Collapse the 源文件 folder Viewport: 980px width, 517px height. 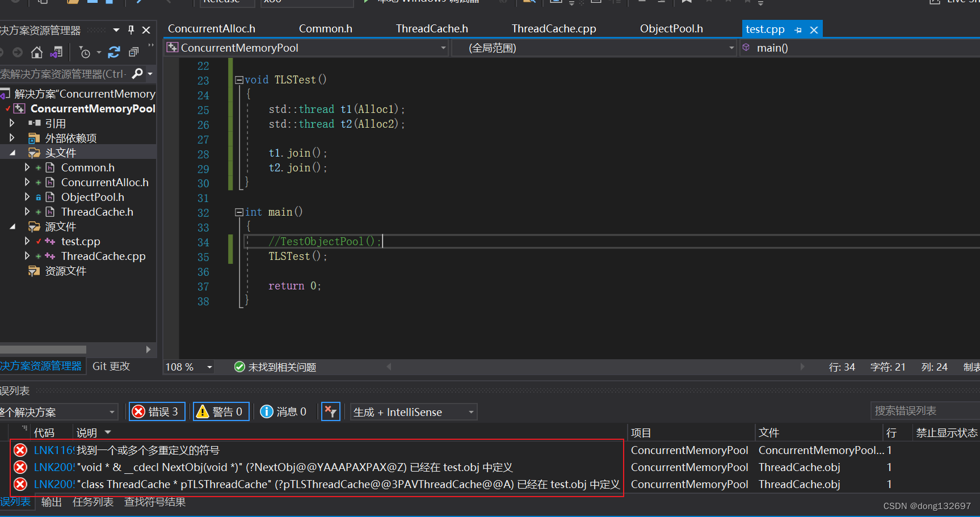click(12, 226)
